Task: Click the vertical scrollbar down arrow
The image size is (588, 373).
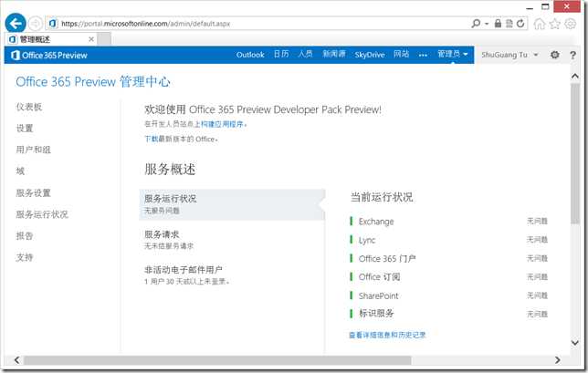Action: (x=575, y=342)
